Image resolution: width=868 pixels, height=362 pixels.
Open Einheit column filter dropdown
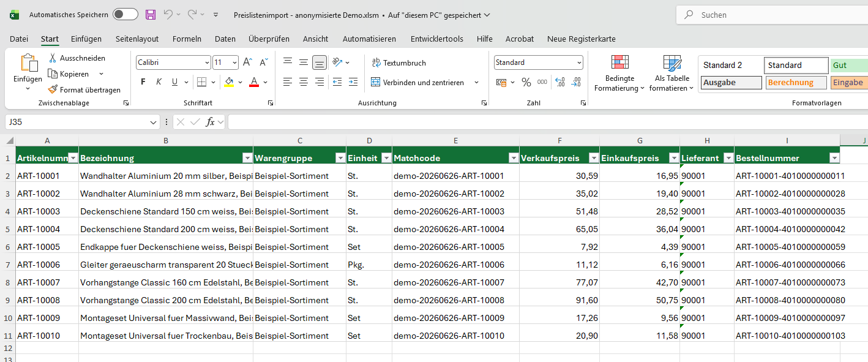pyautogui.click(x=386, y=158)
